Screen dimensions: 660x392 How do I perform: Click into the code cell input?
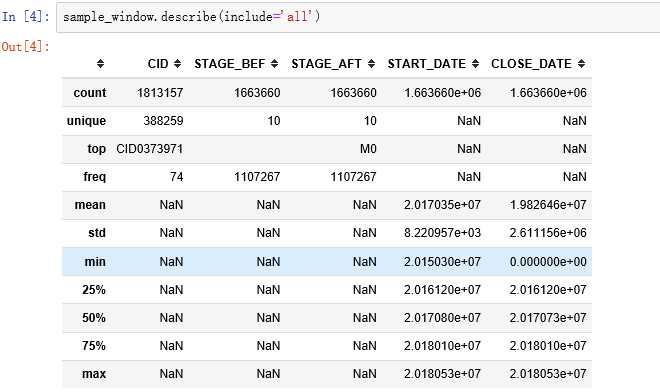(x=358, y=17)
